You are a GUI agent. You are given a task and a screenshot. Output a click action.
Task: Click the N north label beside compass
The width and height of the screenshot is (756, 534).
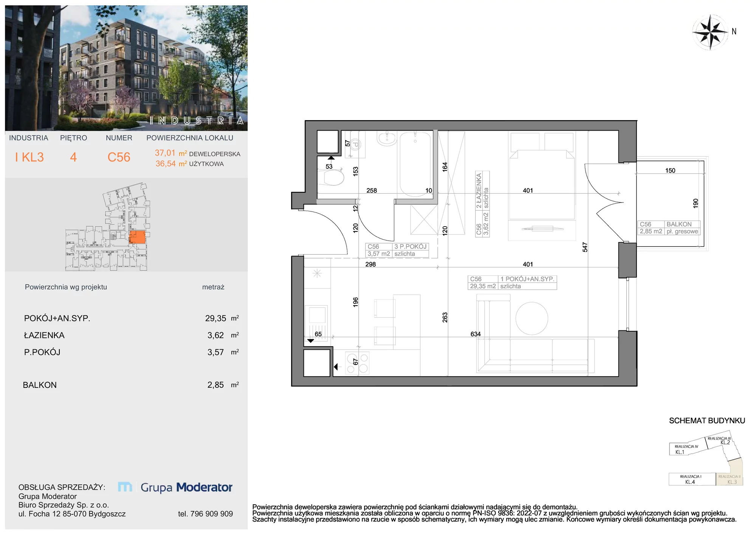coord(734,32)
